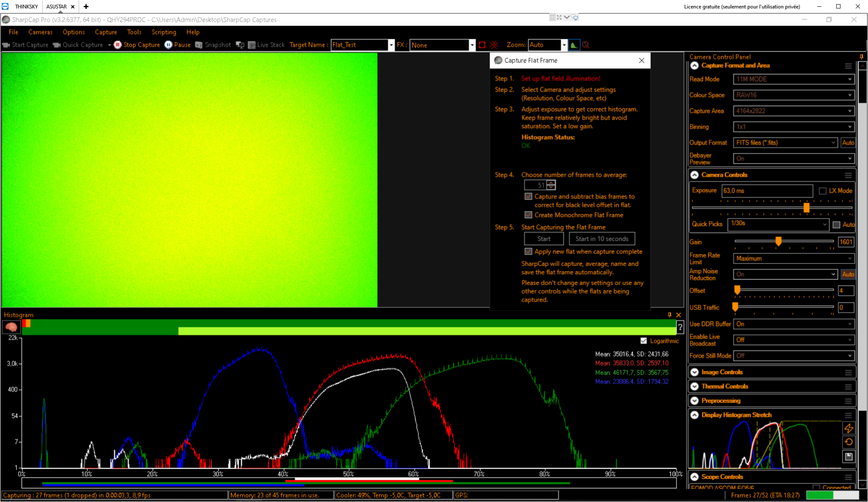Open the Binning dropdown
Viewport: 868px width, 502px height.
click(794, 127)
